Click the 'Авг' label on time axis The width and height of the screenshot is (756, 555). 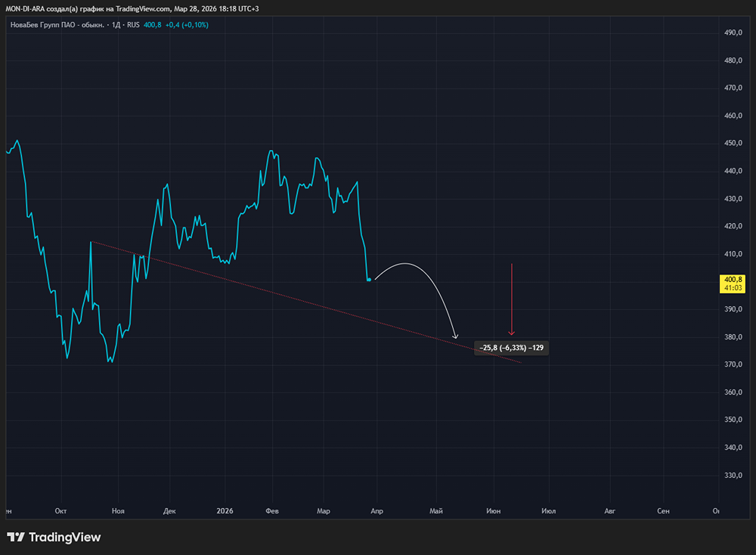[x=609, y=511]
